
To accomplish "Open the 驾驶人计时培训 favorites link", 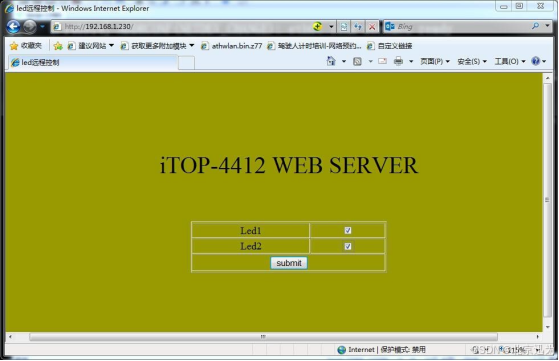I will click(314, 46).
